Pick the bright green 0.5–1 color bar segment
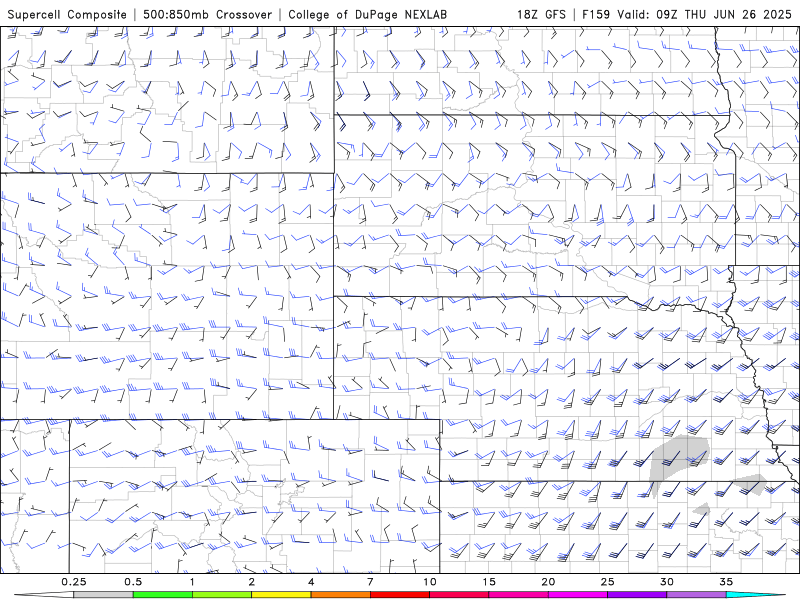 click(x=163, y=595)
